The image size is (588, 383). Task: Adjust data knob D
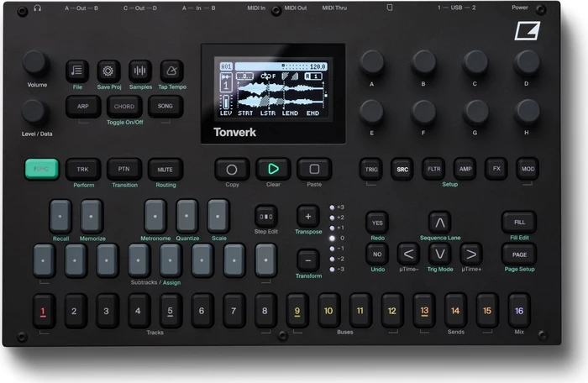[527, 62]
